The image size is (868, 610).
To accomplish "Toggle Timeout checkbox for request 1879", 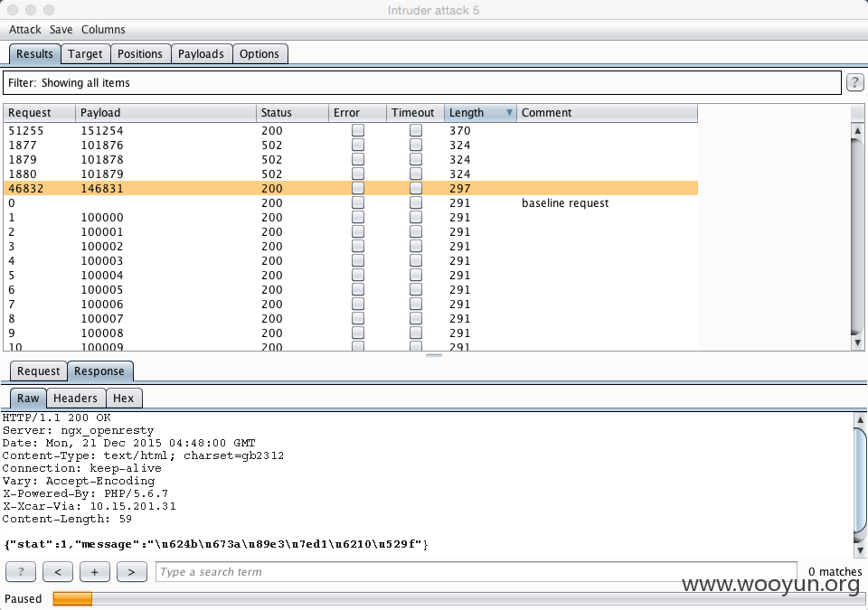I will (x=416, y=159).
